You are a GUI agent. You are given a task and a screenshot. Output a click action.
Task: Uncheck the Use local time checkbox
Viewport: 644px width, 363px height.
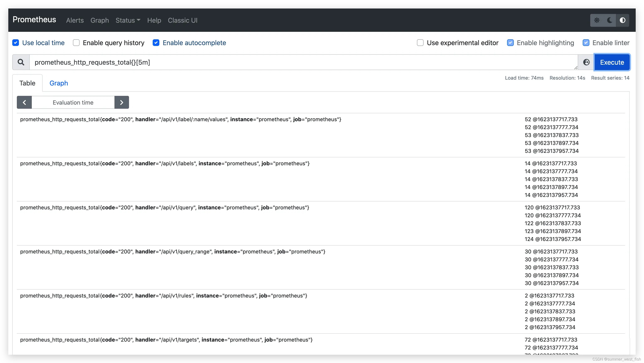click(x=16, y=43)
